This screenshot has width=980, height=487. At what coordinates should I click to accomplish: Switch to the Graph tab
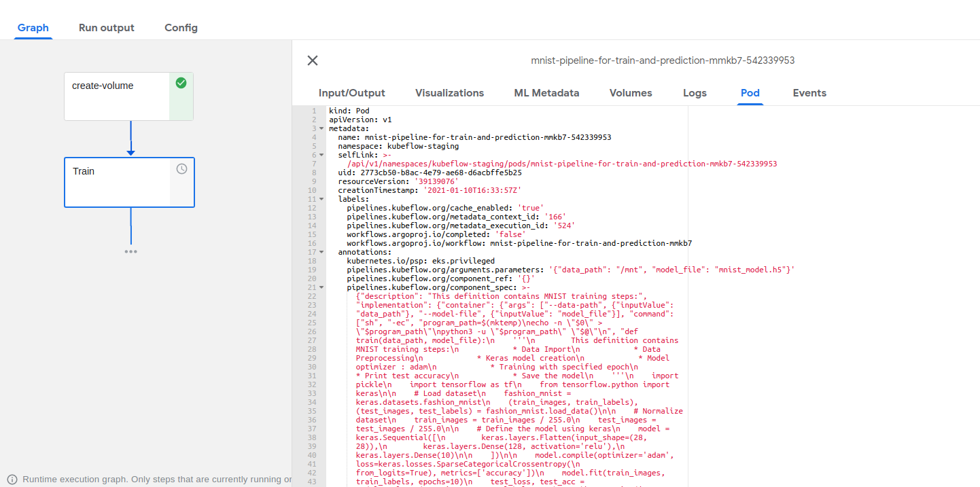click(33, 28)
